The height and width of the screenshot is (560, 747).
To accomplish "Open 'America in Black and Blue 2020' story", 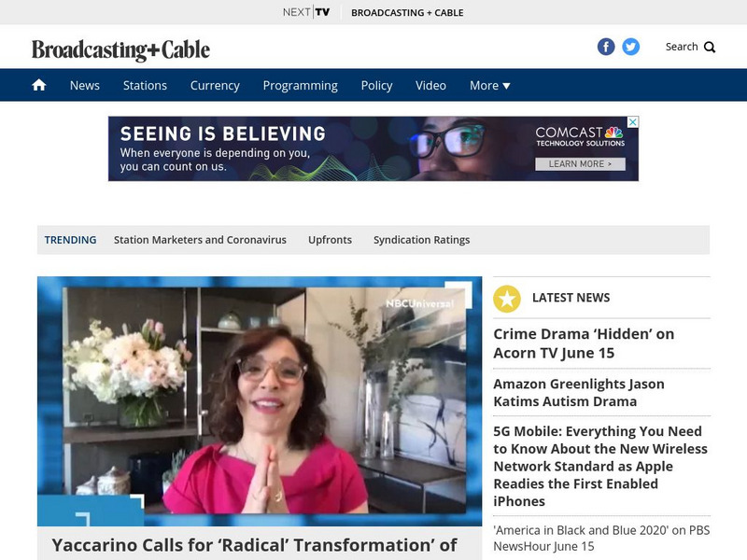I will pyautogui.click(x=601, y=539).
